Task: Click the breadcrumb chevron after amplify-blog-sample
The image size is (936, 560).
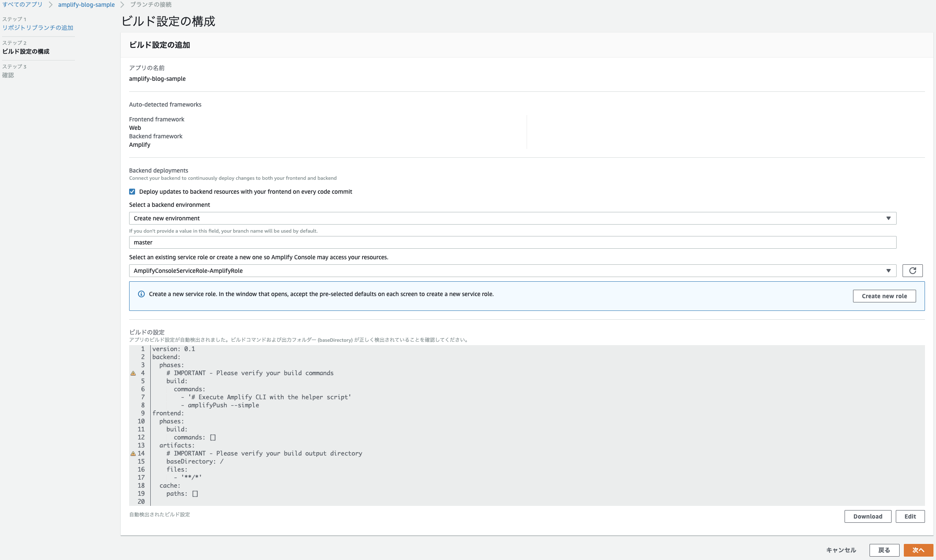Action: (x=122, y=5)
